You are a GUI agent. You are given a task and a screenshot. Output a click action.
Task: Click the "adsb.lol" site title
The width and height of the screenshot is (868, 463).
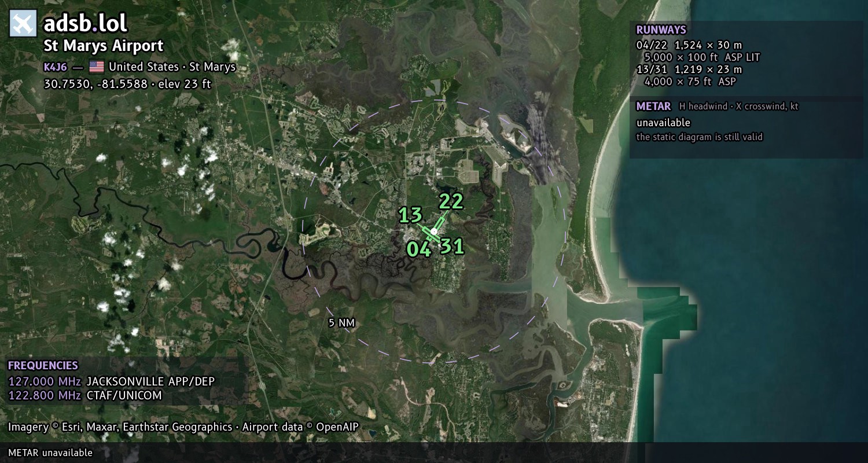click(x=86, y=24)
